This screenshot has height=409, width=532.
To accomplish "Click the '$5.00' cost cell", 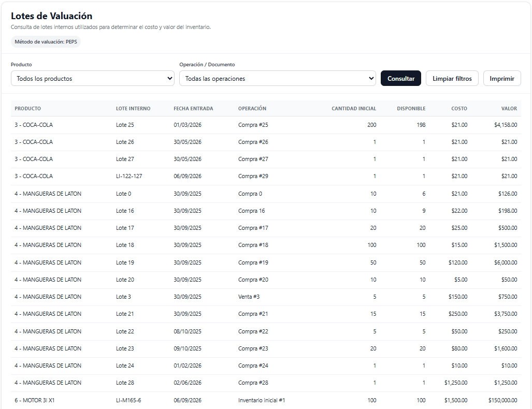I will 461,280.
